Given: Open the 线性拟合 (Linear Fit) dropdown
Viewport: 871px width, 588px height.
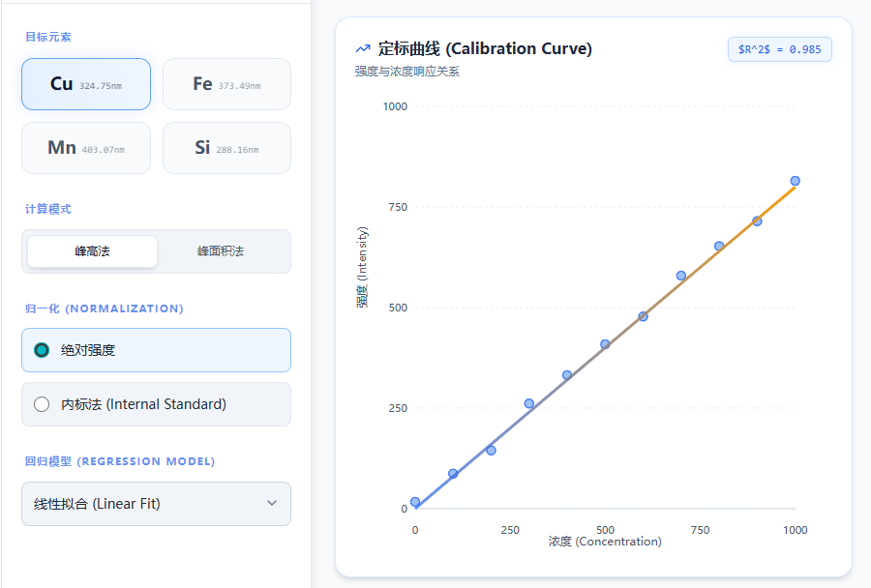Looking at the screenshot, I should pyautogui.click(x=156, y=503).
